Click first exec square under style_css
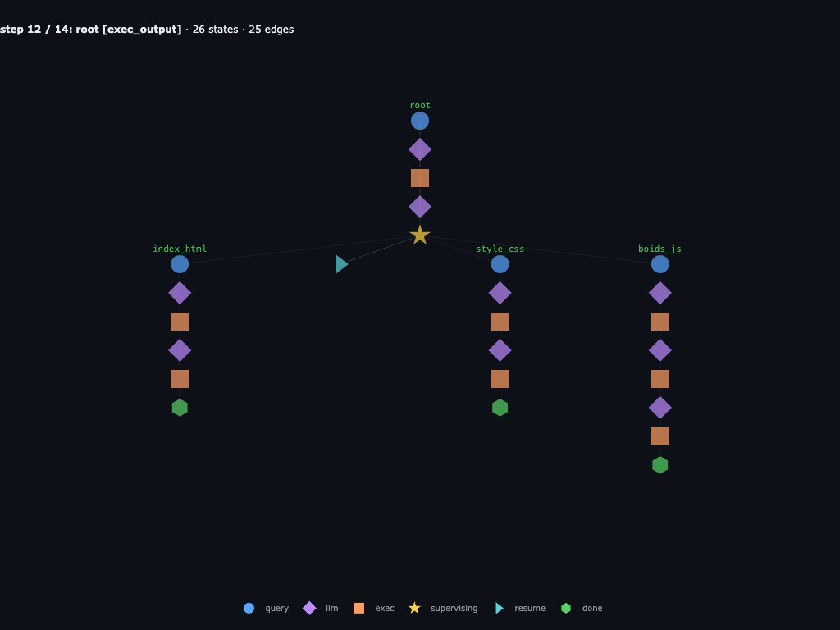Screen dimensions: 840x630 tap(500, 322)
